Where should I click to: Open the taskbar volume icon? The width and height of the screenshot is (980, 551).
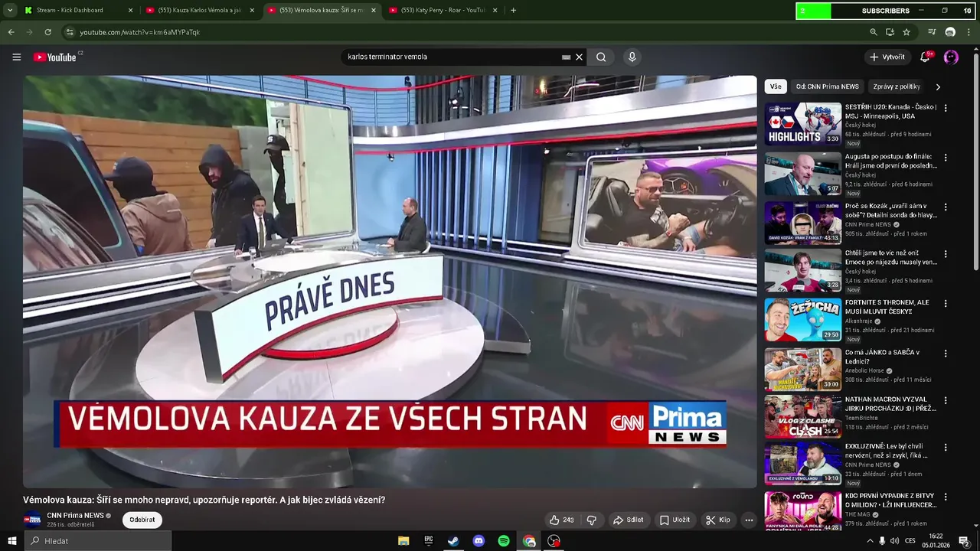(896, 541)
